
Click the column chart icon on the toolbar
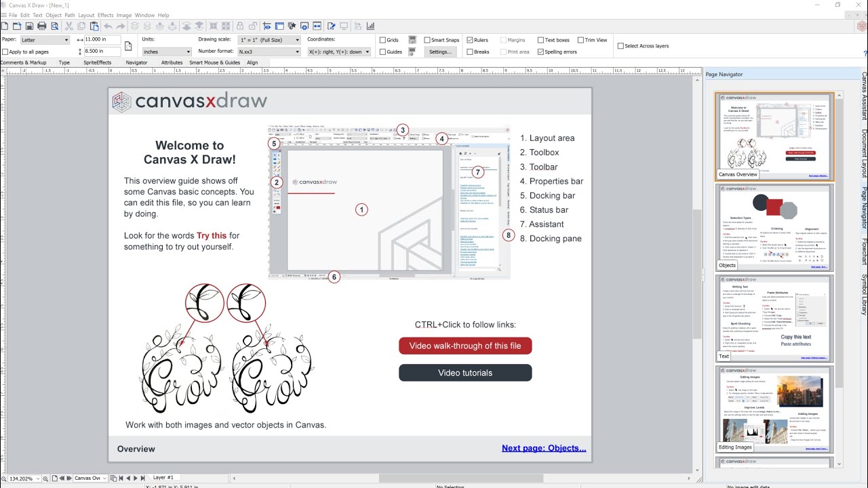(370, 26)
